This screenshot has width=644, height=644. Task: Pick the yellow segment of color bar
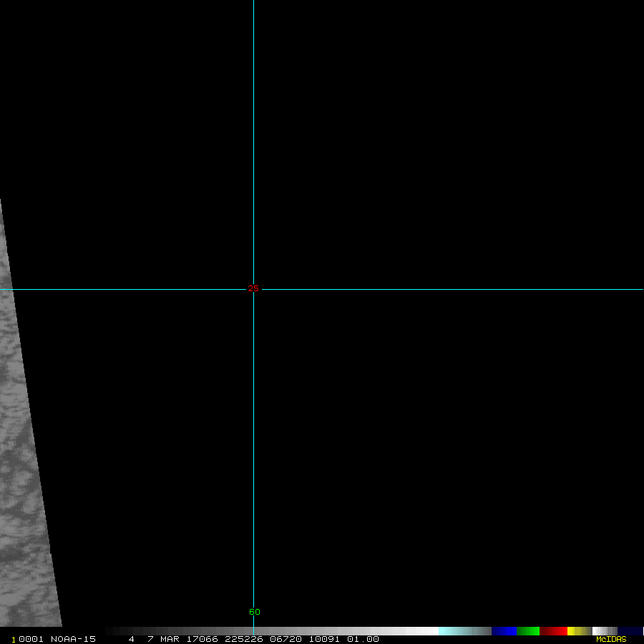[577, 631]
